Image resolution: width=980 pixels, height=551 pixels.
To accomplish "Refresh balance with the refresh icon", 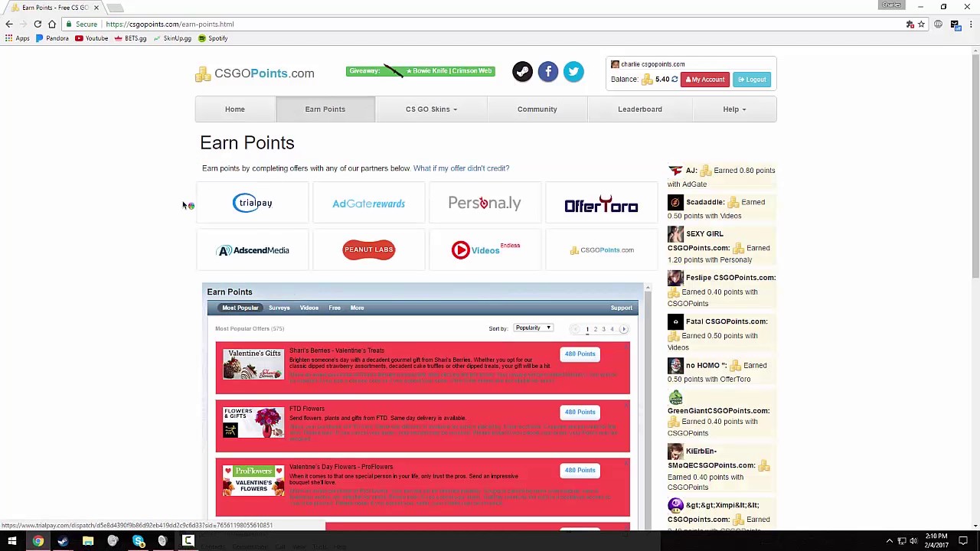I will [x=675, y=80].
